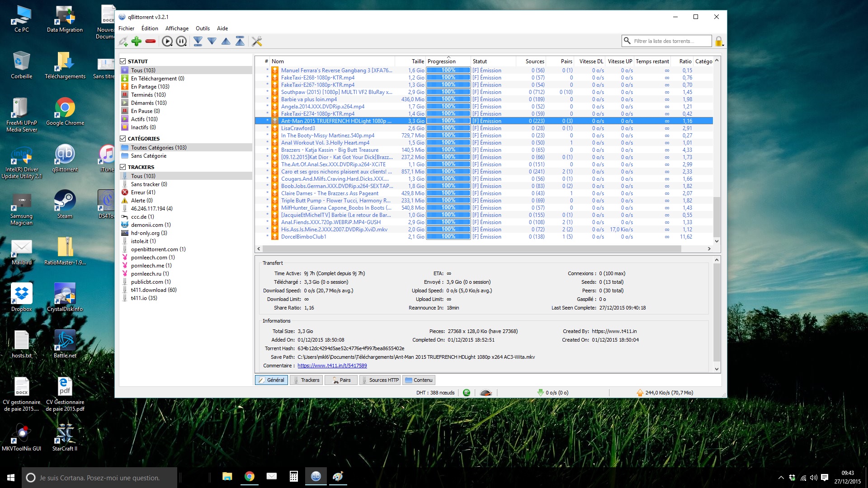Move torrent to bottom of queue
This screenshot has width=868, height=488.
click(x=198, y=41)
